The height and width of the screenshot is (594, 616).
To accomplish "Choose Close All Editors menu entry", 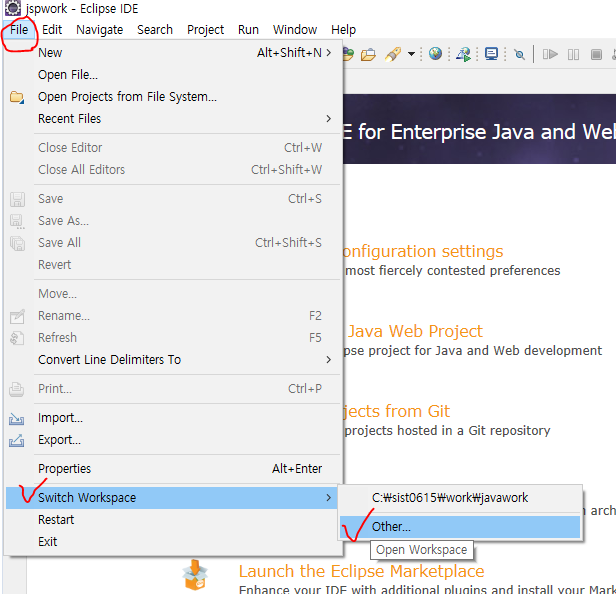I will (173, 170).
